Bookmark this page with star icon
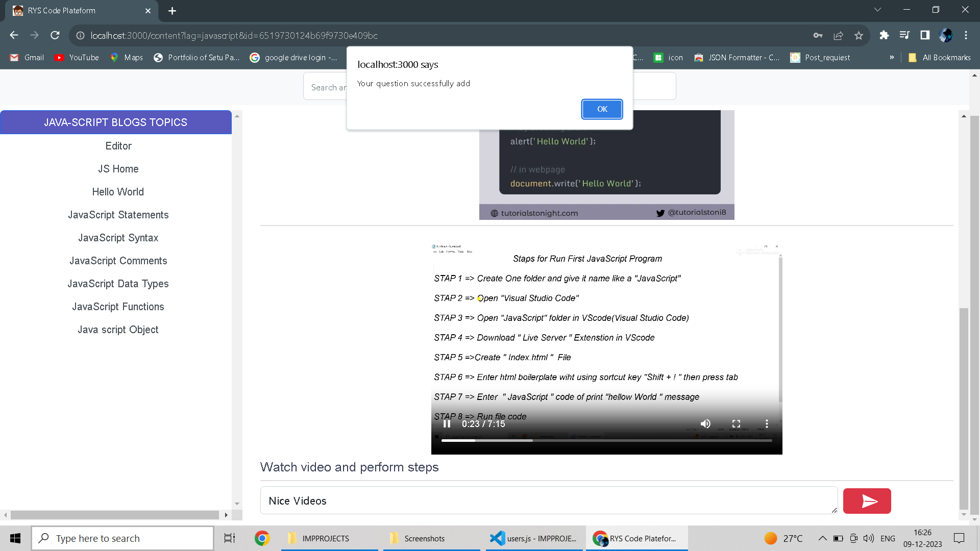 pyautogui.click(x=859, y=35)
